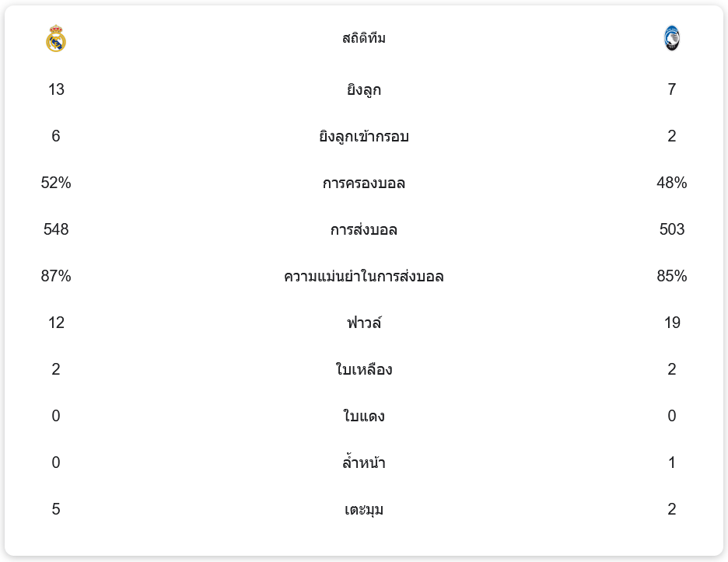Screen dimensions: 728x562
Task: Click the ความแม่นยำในการส่งบอล label
Action: tap(364, 277)
